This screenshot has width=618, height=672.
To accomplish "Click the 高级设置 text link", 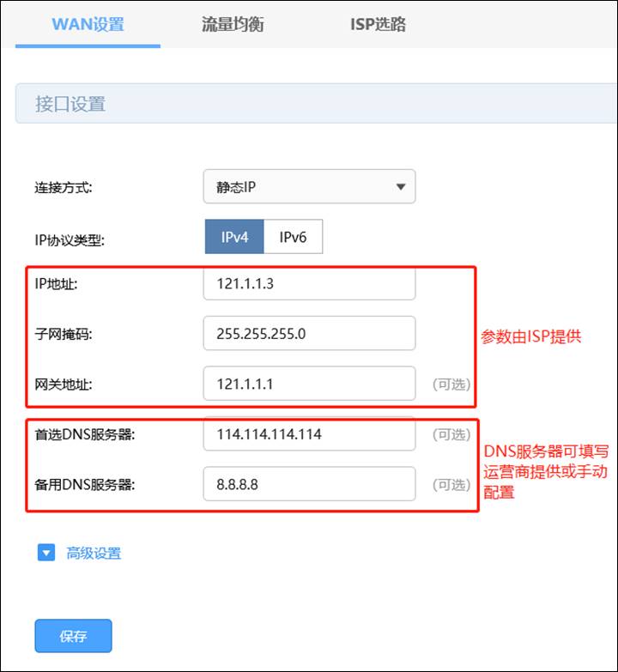I will pyautogui.click(x=94, y=553).
